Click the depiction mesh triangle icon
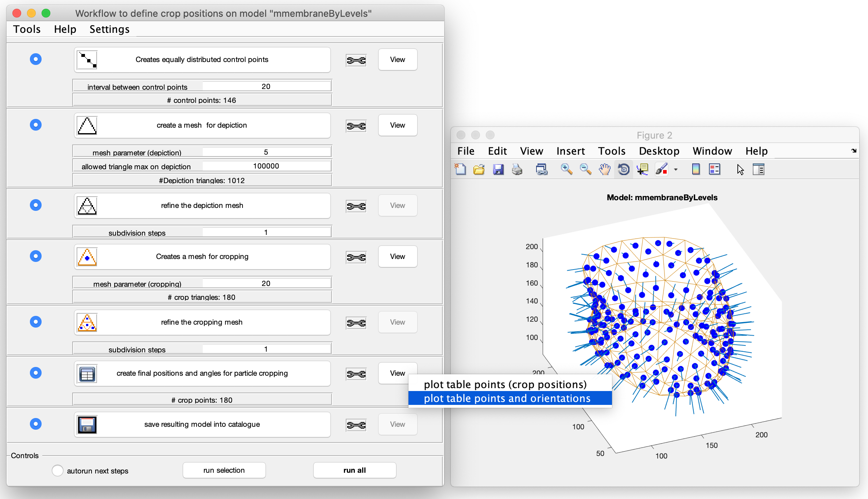The height and width of the screenshot is (499, 868). coord(87,125)
